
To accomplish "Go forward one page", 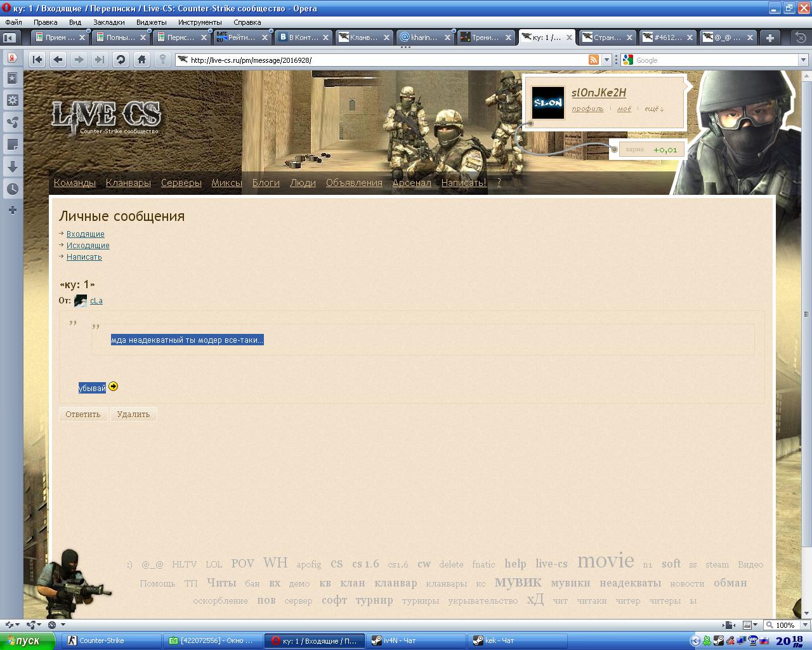I will point(79,60).
